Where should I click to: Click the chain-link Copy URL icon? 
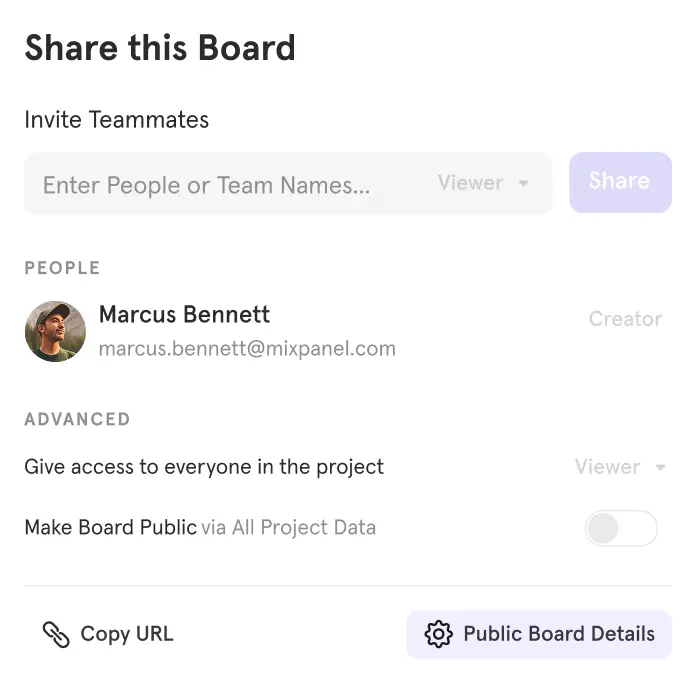click(x=55, y=634)
